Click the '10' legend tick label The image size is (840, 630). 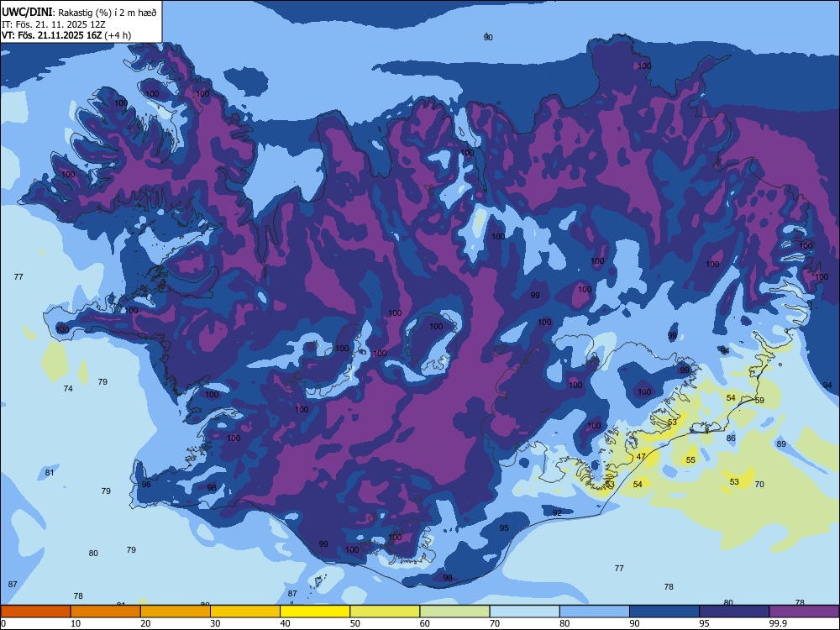coord(76,623)
